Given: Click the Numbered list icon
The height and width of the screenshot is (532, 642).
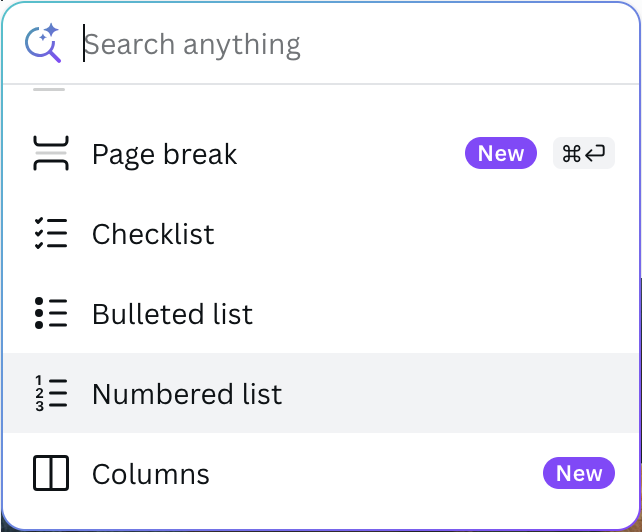Looking at the screenshot, I should point(50,393).
